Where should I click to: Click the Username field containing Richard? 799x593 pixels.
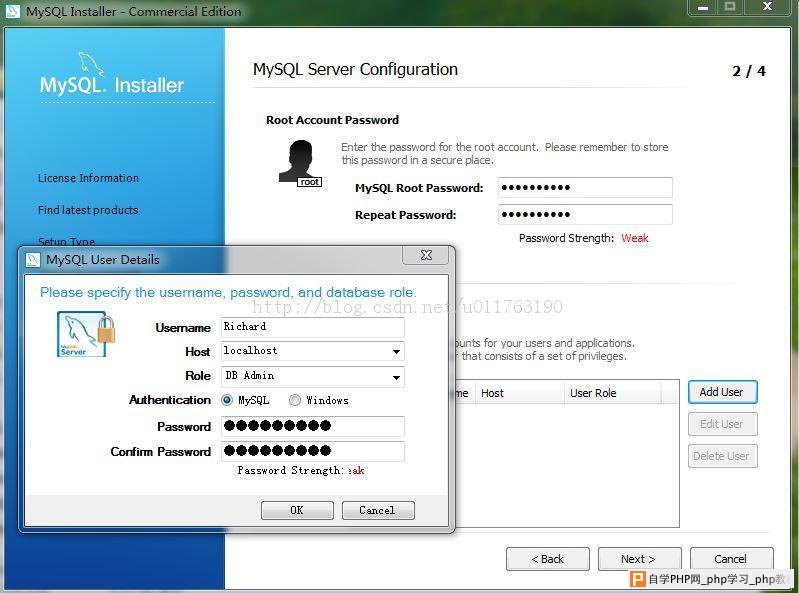click(x=313, y=327)
